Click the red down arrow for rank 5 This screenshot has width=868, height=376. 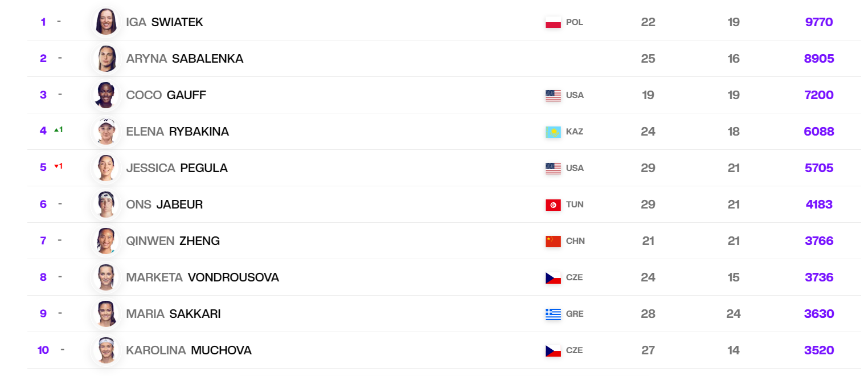tap(56, 166)
